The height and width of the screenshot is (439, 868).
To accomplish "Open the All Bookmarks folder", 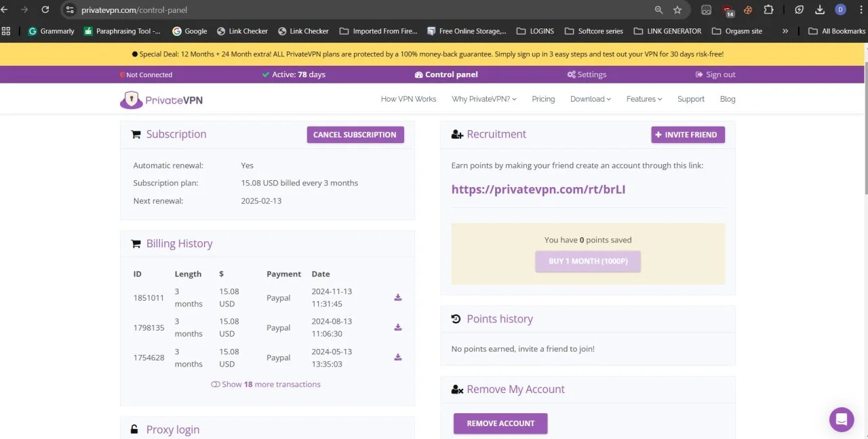I will (837, 31).
